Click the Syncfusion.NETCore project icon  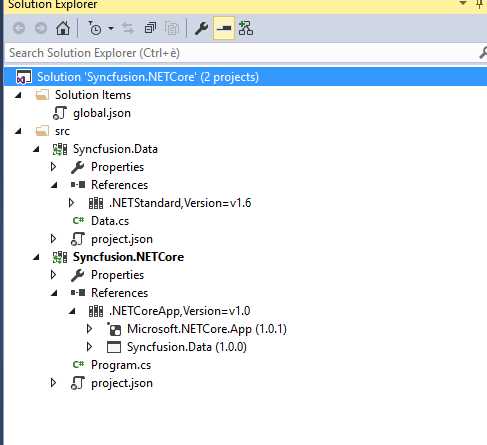click(60, 257)
